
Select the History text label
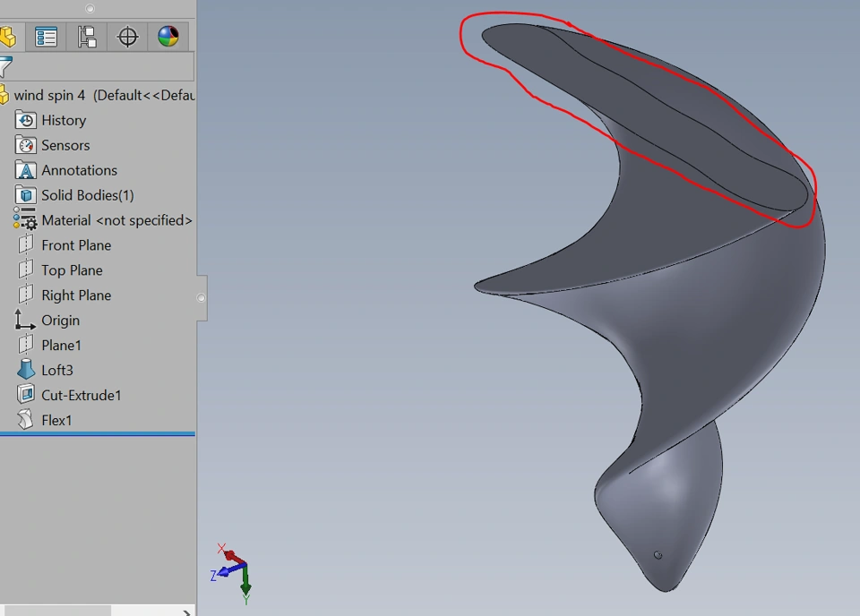(x=64, y=121)
